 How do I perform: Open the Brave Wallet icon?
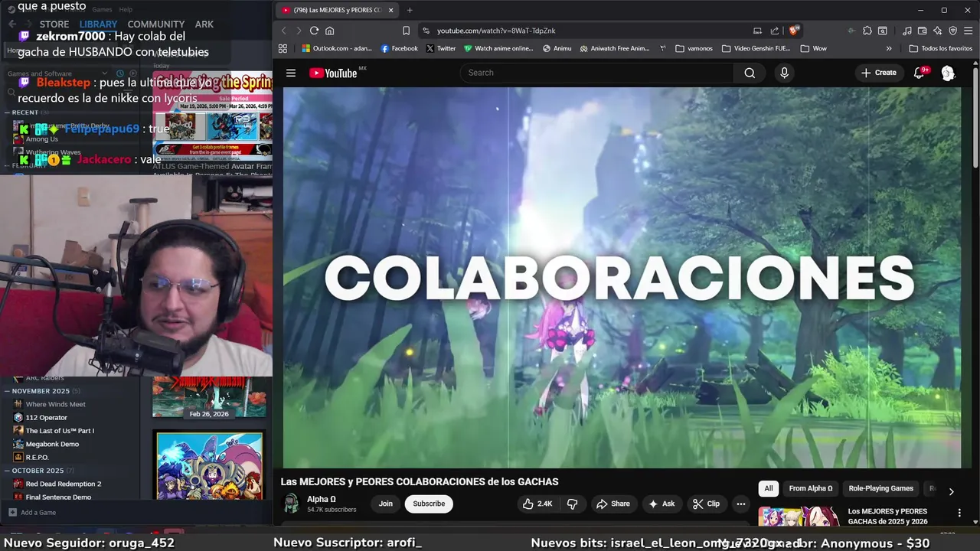click(x=923, y=31)
